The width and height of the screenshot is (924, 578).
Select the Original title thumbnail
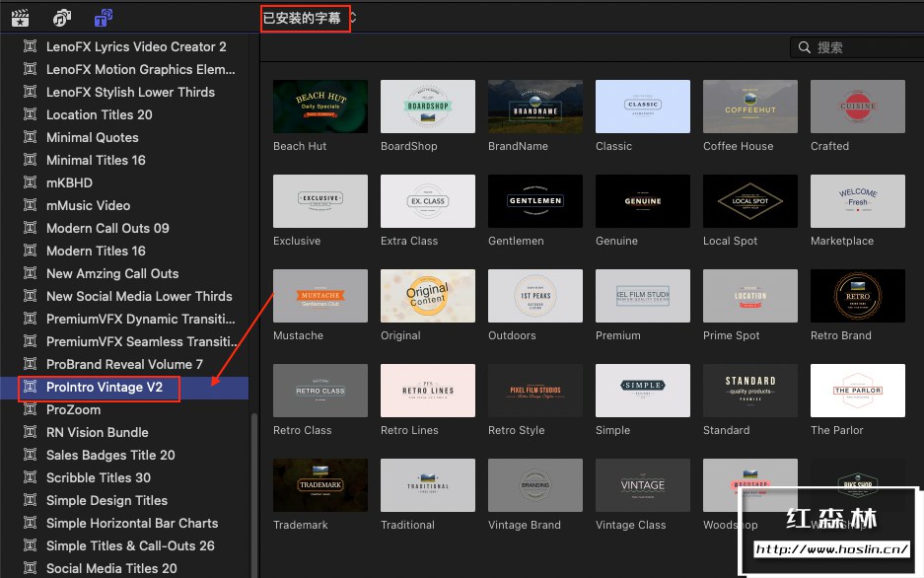tap(428, 296)
